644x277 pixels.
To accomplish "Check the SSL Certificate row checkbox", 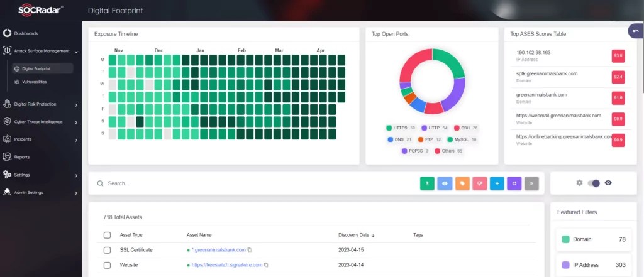I will (x=107, y=250).
